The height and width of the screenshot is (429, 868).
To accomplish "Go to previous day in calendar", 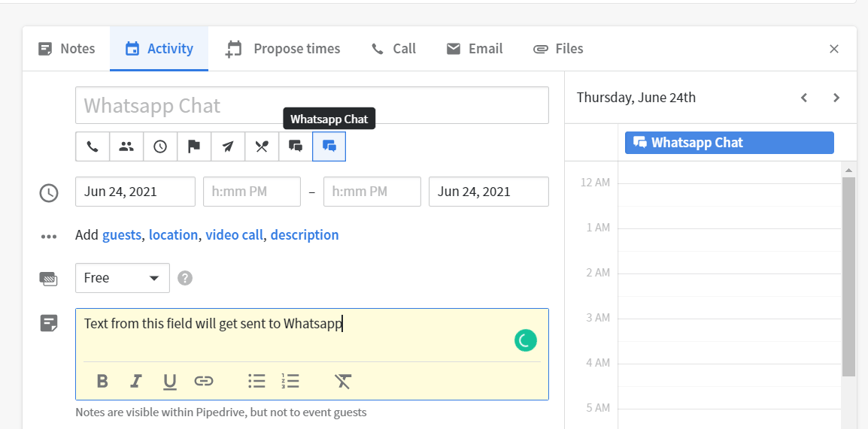I will [x=804, y=98].
